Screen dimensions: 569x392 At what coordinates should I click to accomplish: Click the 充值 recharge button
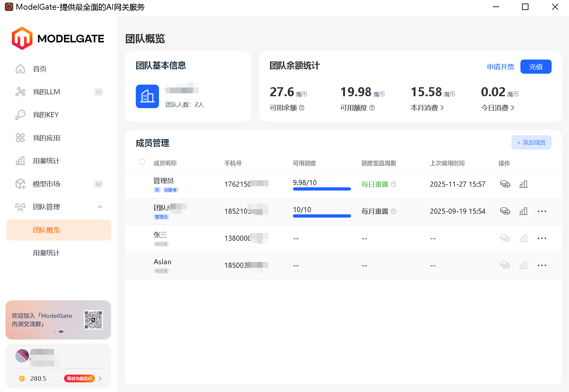[x=536, y=67]
